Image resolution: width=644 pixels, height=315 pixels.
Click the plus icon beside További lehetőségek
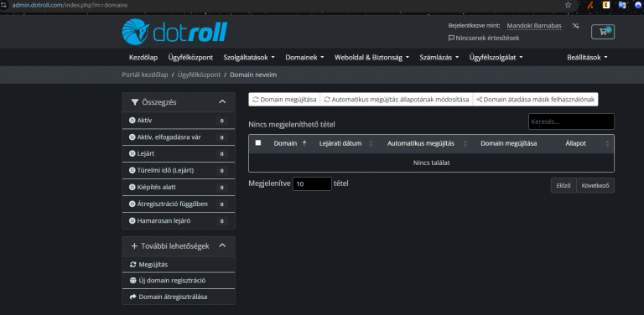point(134,246)
